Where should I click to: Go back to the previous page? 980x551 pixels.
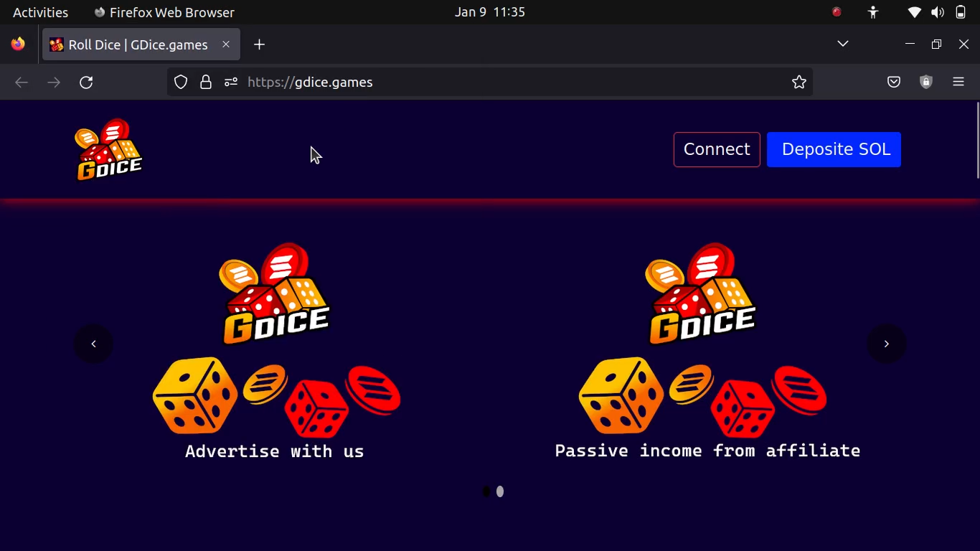[x=22, y=82]
